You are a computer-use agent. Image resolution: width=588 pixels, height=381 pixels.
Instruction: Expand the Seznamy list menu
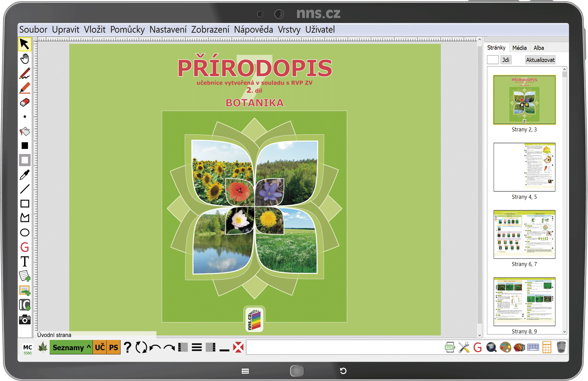click(x=71, y=348)
